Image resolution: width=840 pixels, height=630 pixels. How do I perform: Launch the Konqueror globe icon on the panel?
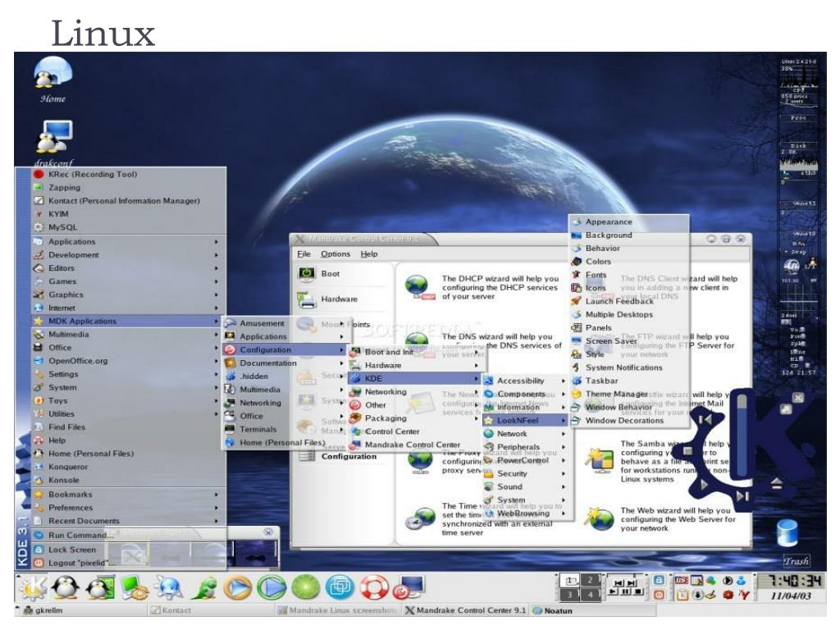pyautogui.click(x=169, y=587)
